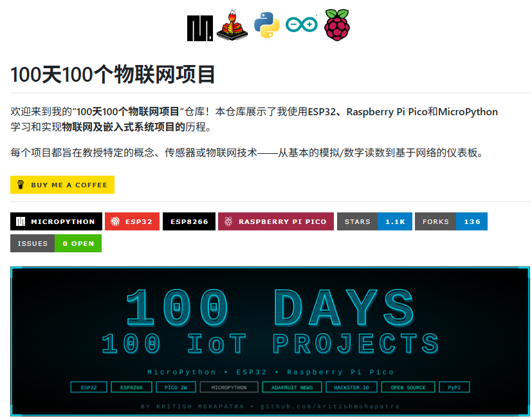Click the ADAFRUIT NEWS tag in banner
Viewport: 532px width, 419px height.
click(292, 387)
